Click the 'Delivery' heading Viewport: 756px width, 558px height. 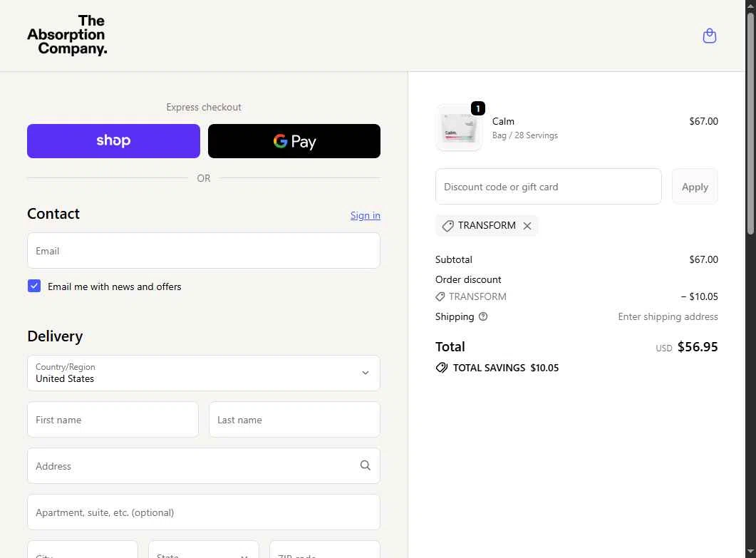pyautogui.click(x=55, y=336)
